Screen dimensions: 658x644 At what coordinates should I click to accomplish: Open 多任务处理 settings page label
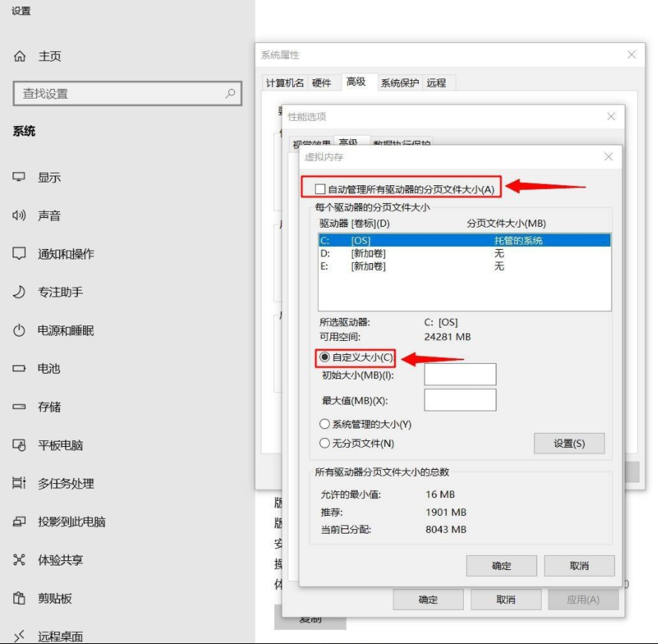(x=66, y=483)
